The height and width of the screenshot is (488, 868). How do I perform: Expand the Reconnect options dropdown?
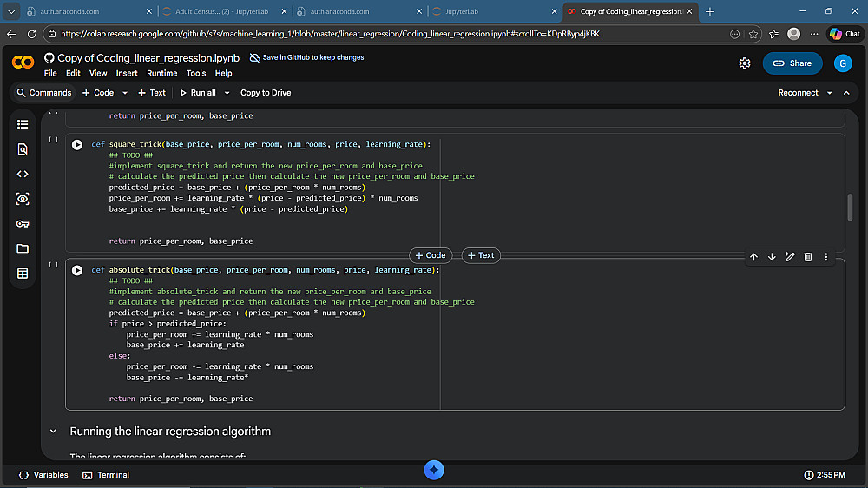830,93
